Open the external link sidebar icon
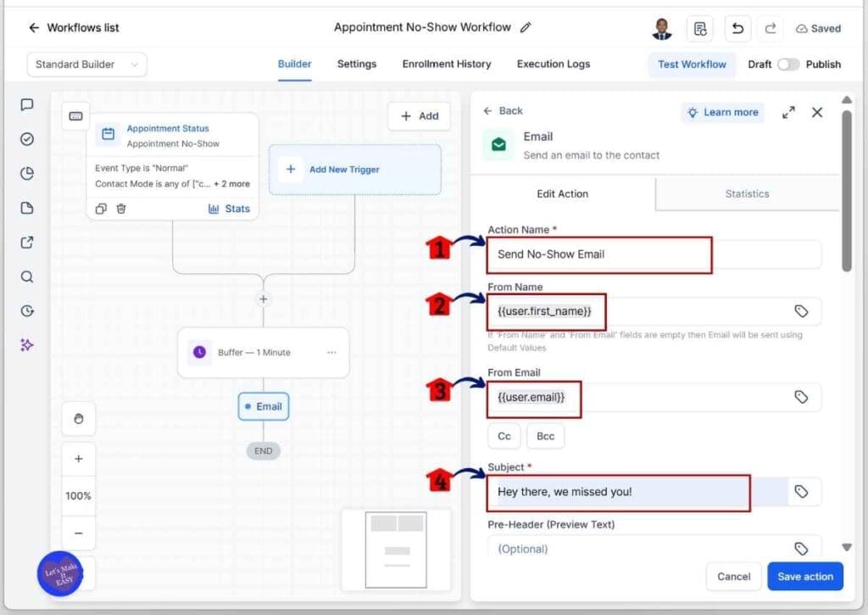 point(26,242)
